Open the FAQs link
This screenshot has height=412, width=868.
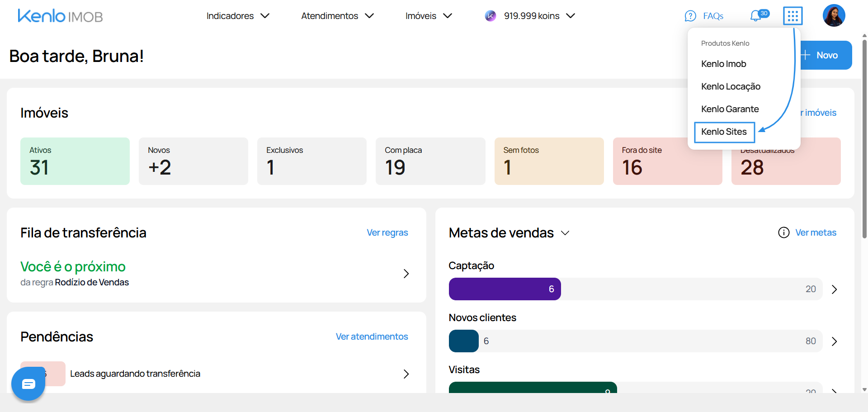point(713,16)
